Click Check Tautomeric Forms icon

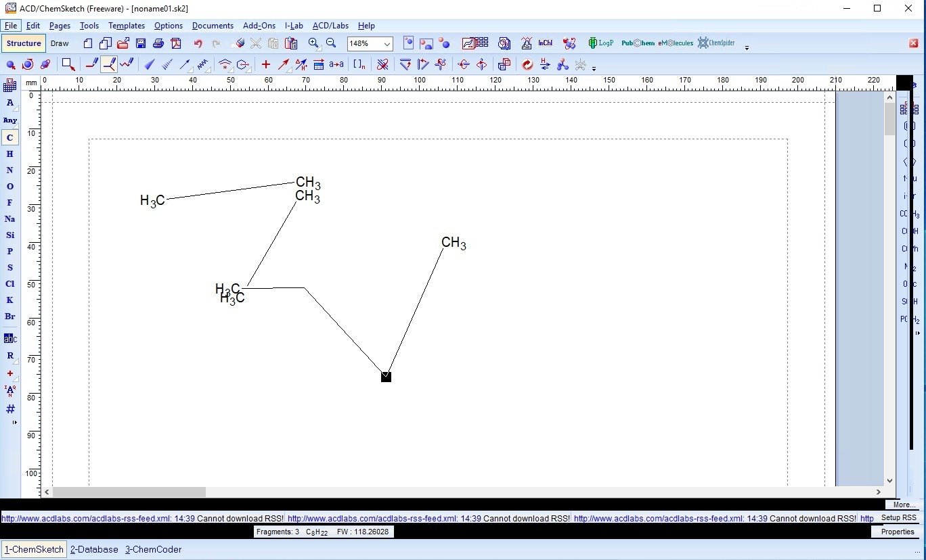click(545, 65)
